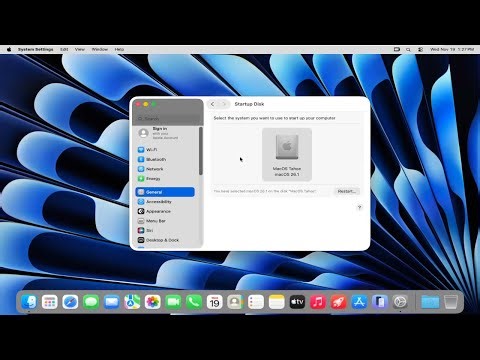Click the display icon in menu bar
Image resolution: width=480 pixels, height=360 pixels.
397,49
